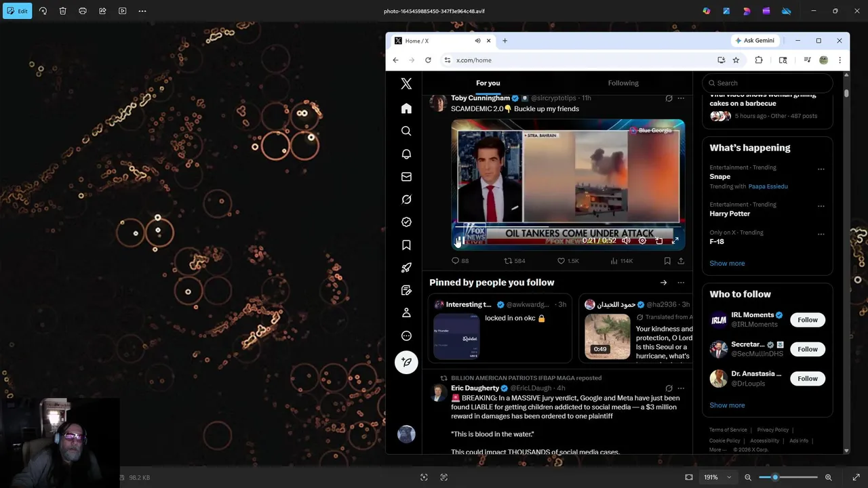Open X Messages envelope icon
This screenshot has width=868, height=488.
tap(406, 176)
